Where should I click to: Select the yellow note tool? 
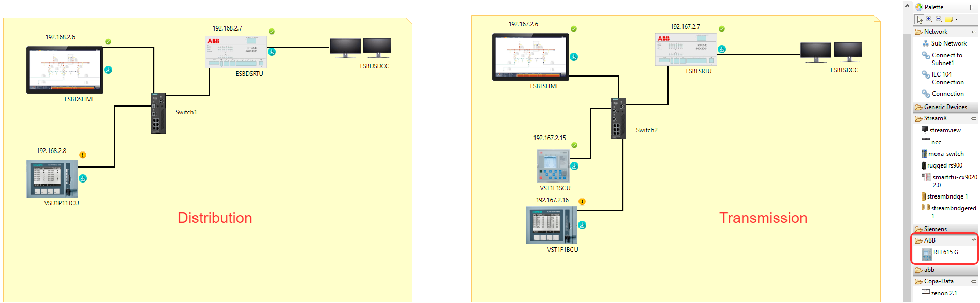click(948, 20)
